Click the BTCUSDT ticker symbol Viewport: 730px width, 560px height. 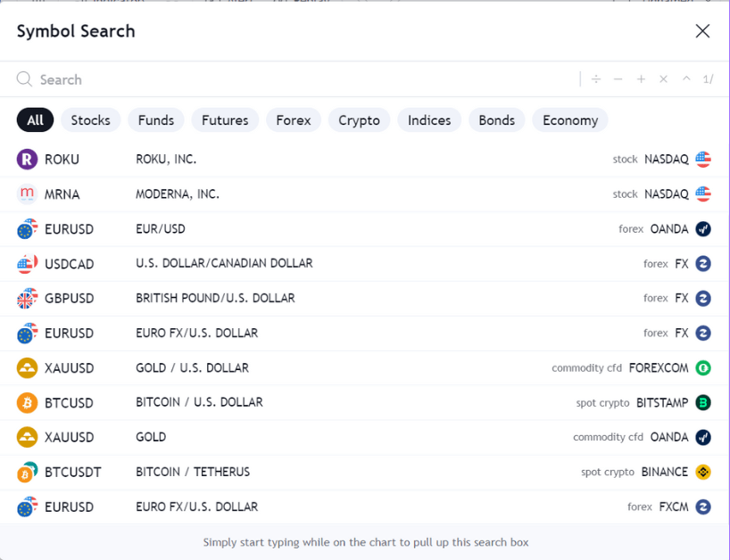coord(72,473)
